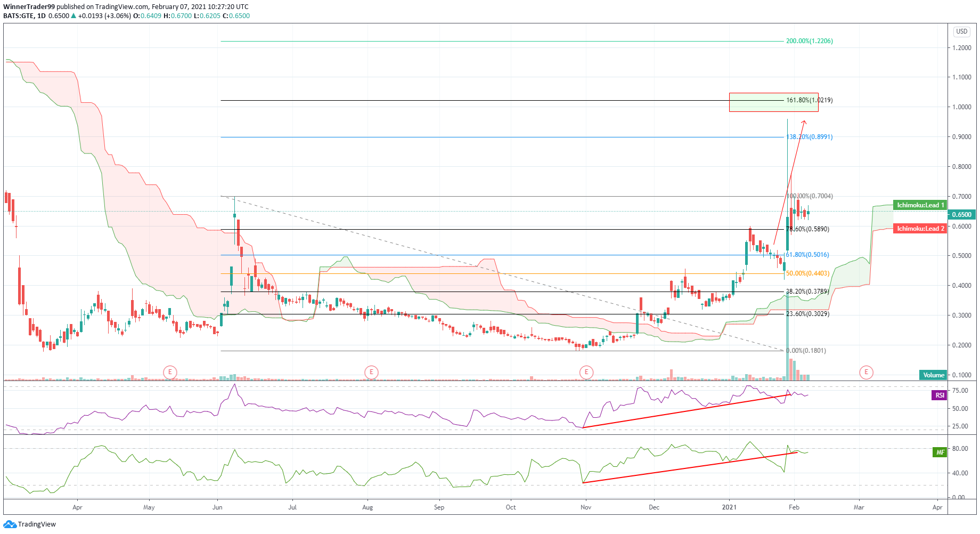Click the Feb label on time axis

coord(794,507)
